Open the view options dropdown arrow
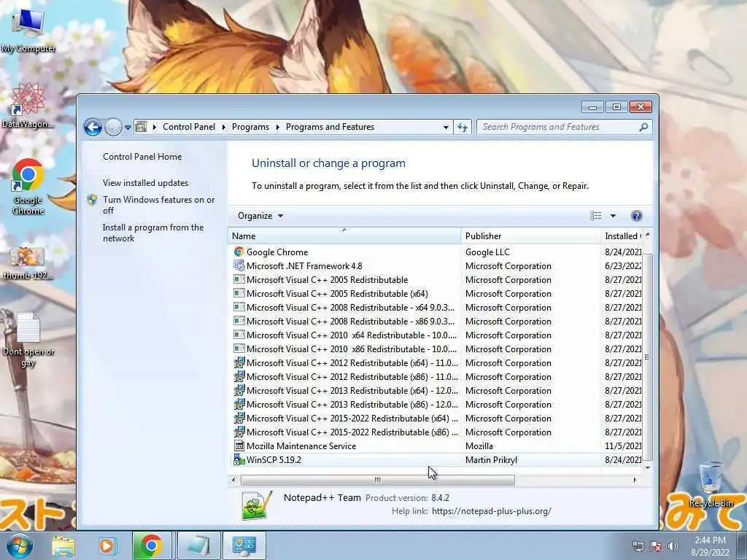 click(x=613, y=216)
